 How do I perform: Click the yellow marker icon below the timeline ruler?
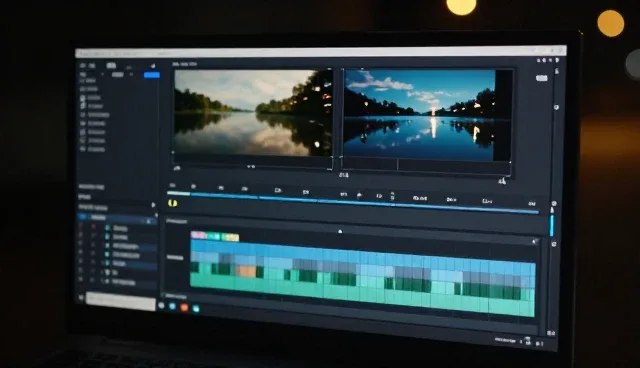tap(173, 203)
